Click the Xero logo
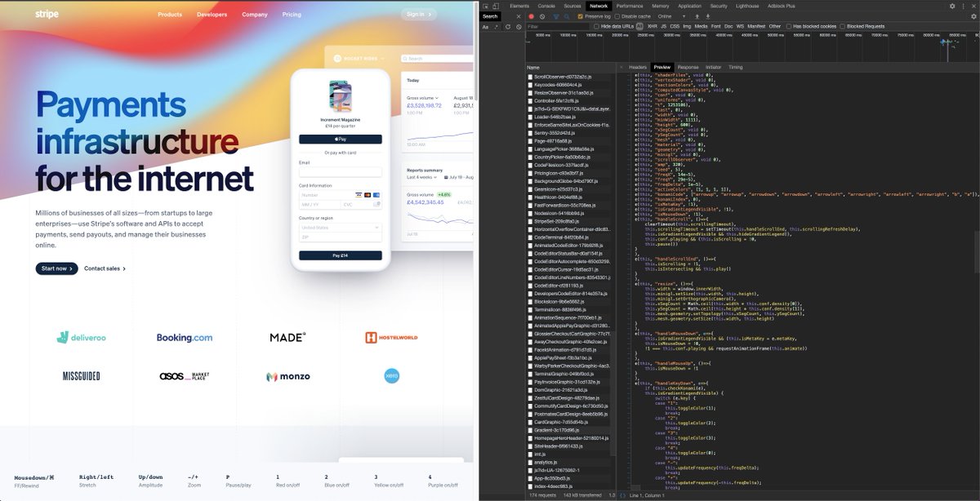This screenshot has width=980, height=501. click(x=391, y=376)
